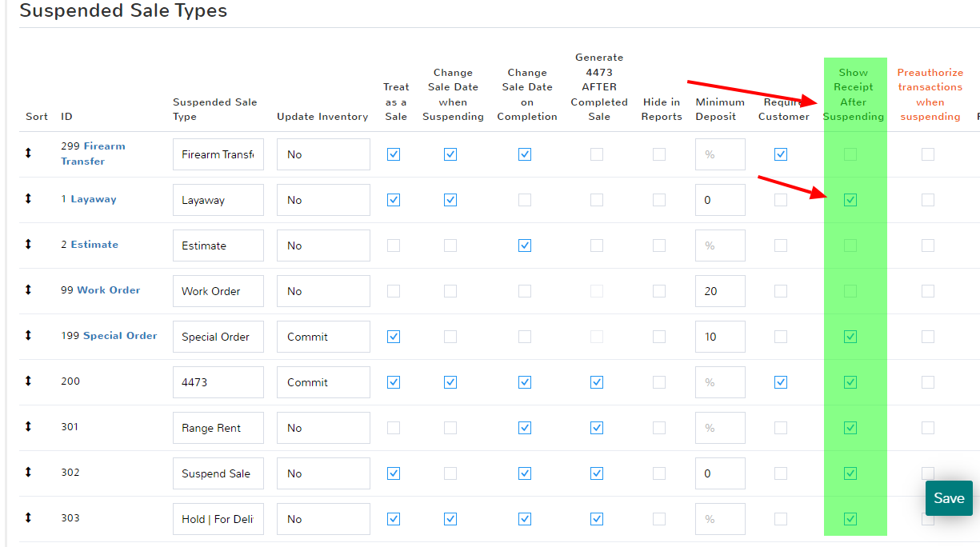
Task: Click the sort handle for Layaway row
Action: 29,198
